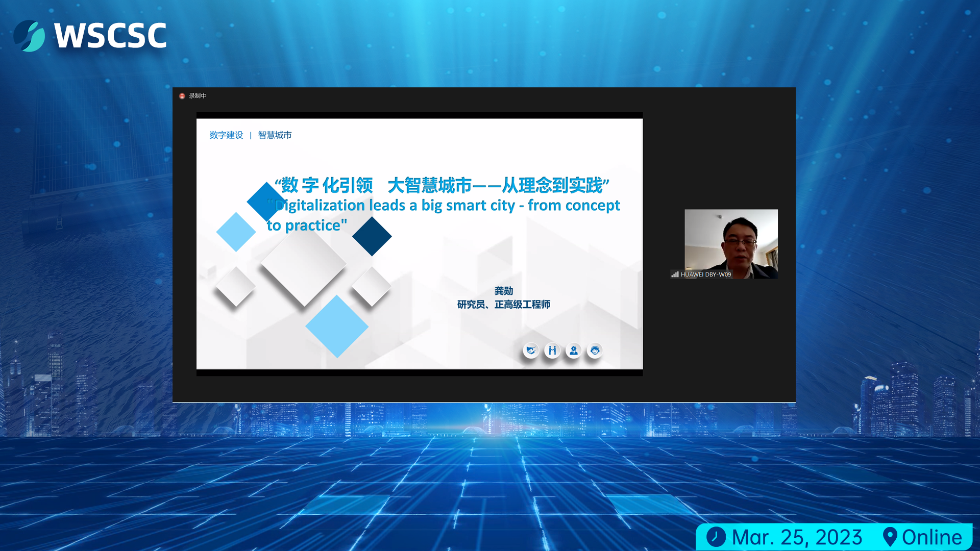
Task: Click the '录制中' recording status label
Action: [198, 96]
